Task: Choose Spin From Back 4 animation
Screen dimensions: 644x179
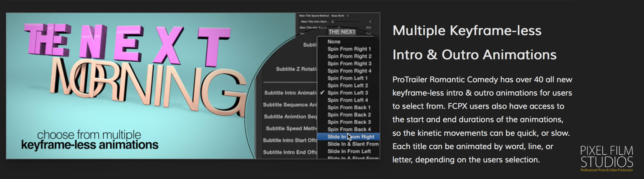Action: coord(349,129)
